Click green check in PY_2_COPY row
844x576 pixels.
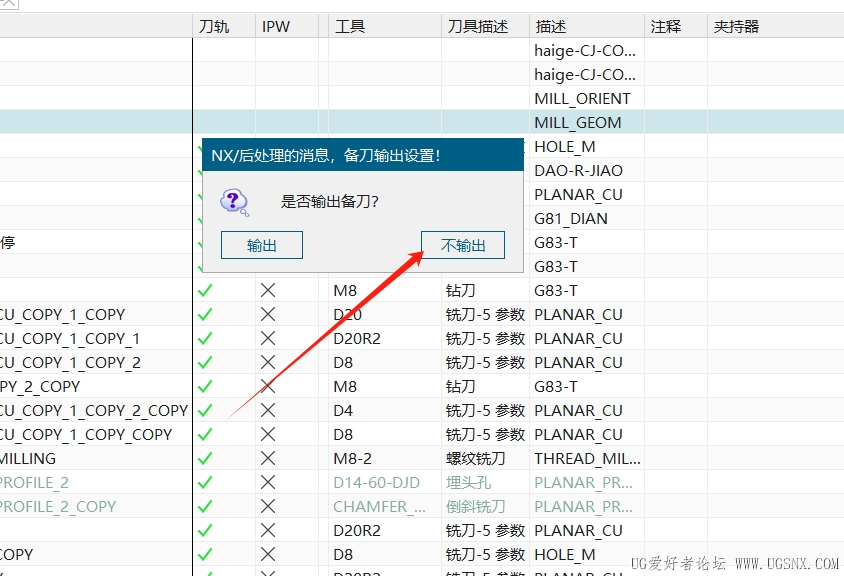[205, 387]
